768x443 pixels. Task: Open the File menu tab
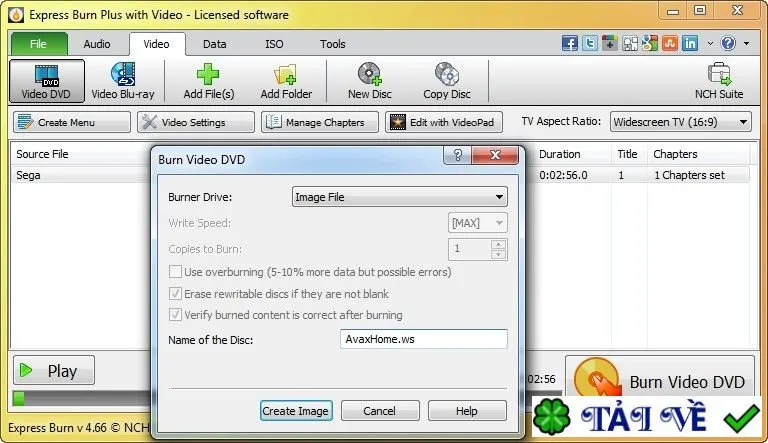[x=39, y=44]
